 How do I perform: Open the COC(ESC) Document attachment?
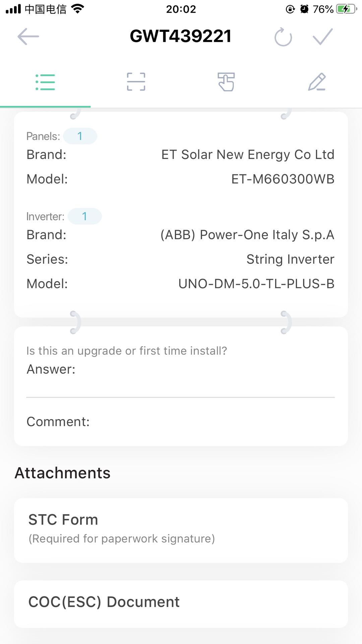[x=181, y=603]
